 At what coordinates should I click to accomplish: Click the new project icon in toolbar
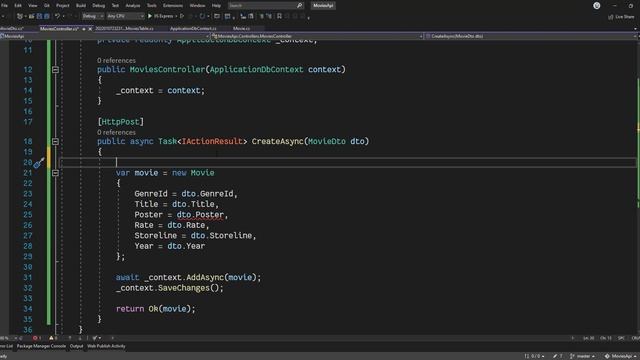(20, 16)
